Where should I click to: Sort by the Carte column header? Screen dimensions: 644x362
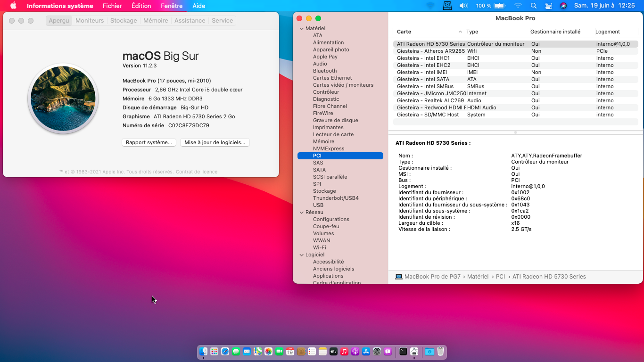[429, 32]
